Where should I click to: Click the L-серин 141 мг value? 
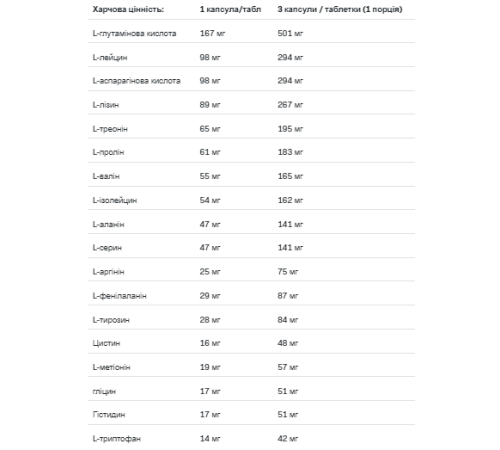(x=290, y=247)
